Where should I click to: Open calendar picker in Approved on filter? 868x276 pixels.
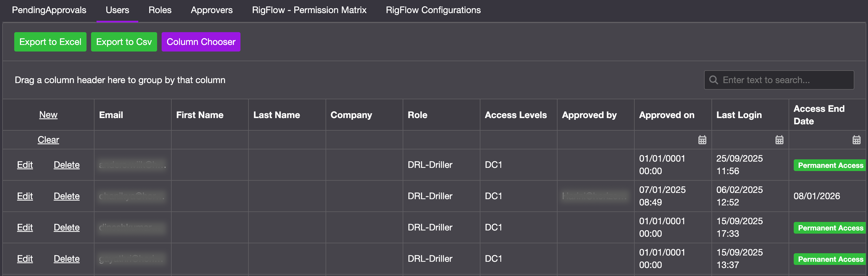pos(702,140)
